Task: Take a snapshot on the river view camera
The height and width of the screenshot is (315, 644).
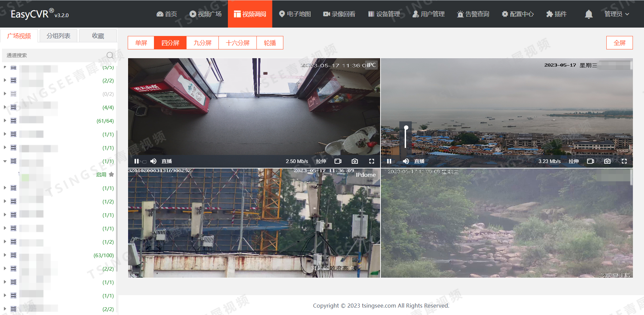Action: 607,161
